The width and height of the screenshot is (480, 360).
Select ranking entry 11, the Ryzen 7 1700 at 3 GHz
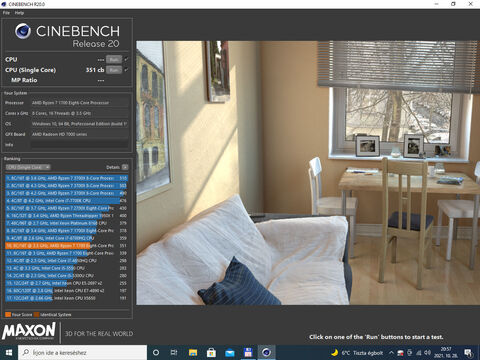click(x=67, y=253)
